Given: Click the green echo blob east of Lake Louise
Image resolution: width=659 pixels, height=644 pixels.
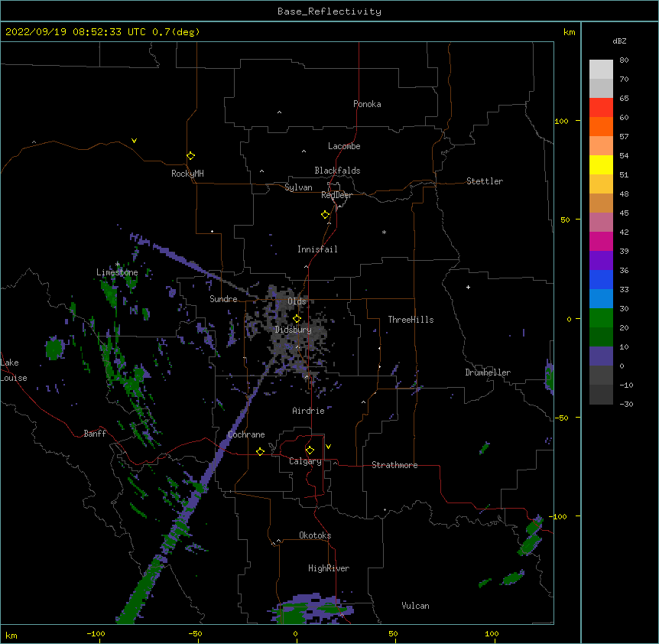Looking at the screenshot, I should 54,348.
